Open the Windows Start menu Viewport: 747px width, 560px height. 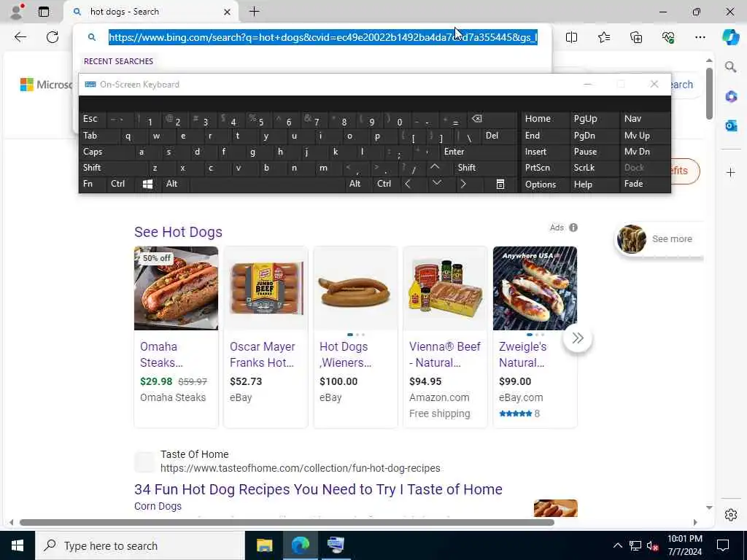click(x=18, y=545)
